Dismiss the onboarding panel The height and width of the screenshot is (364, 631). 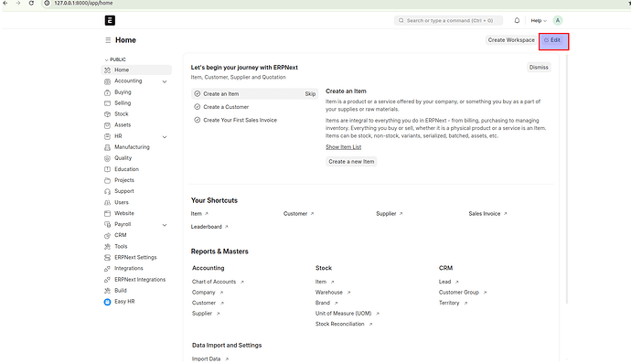click(x=539, y=68)
